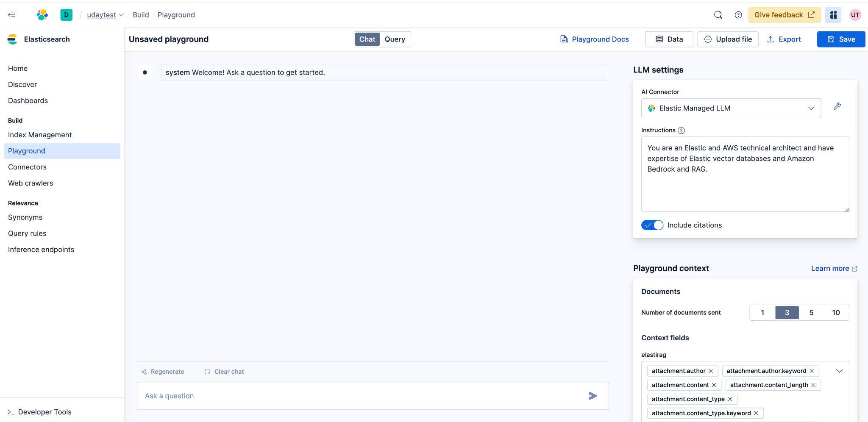Click the Save button
868x422 pixels.
tap(841, 39)
